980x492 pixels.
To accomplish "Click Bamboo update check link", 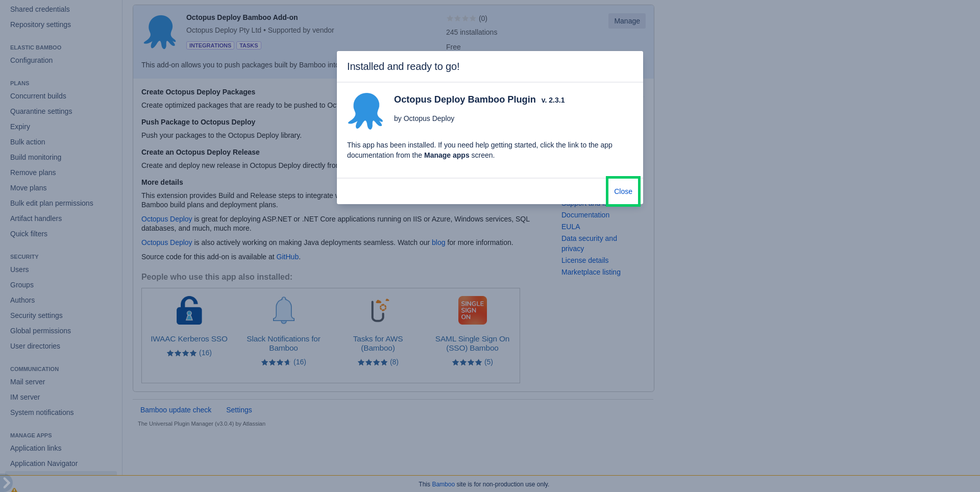I will point(176,410).
